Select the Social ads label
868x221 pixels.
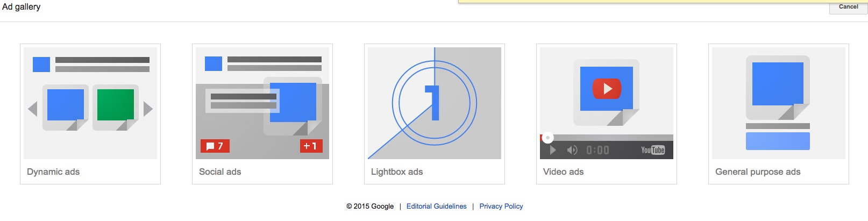[x=220, y=172]
